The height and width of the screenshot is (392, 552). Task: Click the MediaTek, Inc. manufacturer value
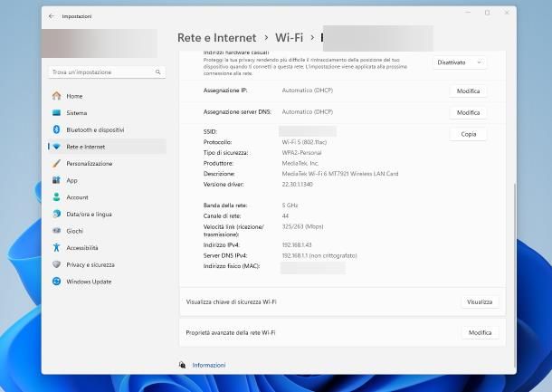click(300, 163)
